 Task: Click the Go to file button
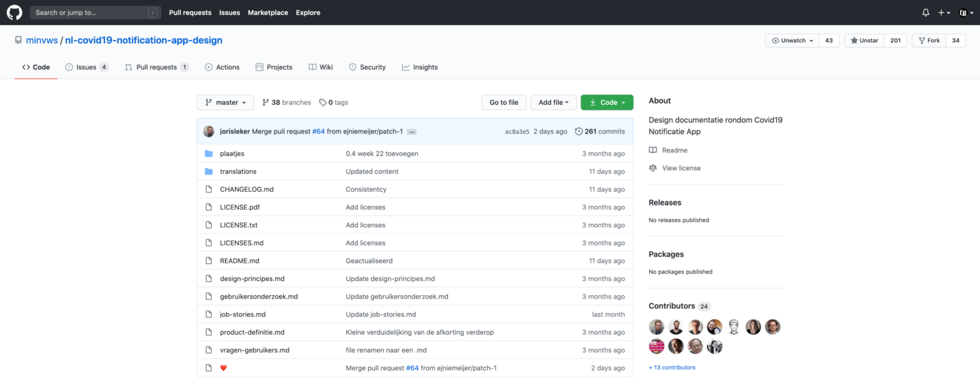[504, 103]
